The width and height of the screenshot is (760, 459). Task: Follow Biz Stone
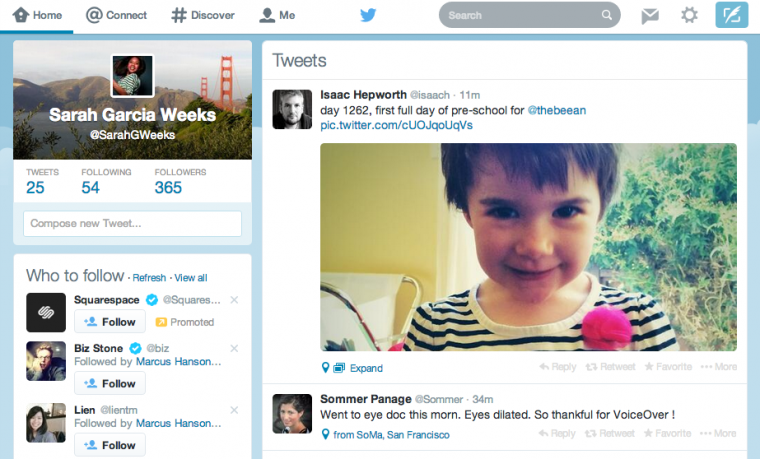coord(110,383)
